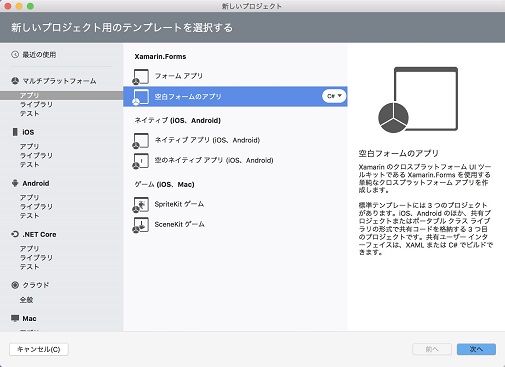The height and width of the screenshot is (367, 505).
Task: Click the キャンセル(C) button
Action: pos(39,349)
